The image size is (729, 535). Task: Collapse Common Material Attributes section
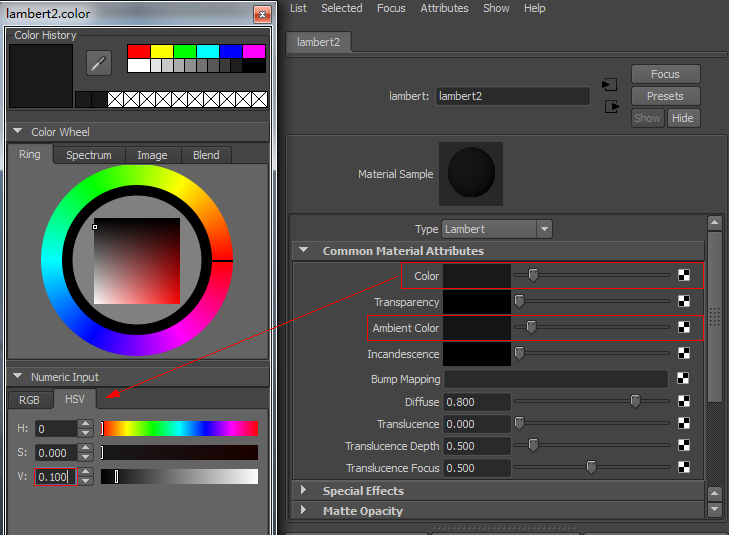pos(304,250)
